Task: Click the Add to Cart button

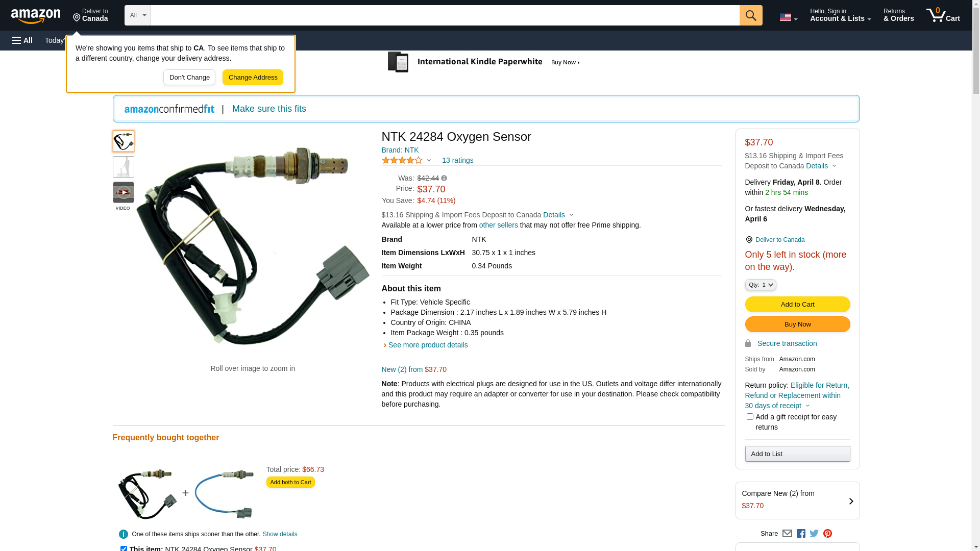Action: 797,305
